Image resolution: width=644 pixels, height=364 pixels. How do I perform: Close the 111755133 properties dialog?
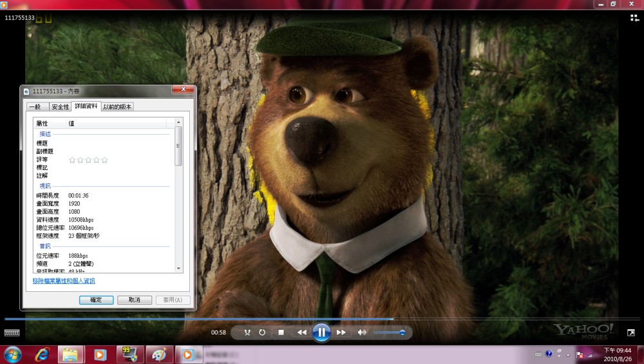(x=183, y=89)
